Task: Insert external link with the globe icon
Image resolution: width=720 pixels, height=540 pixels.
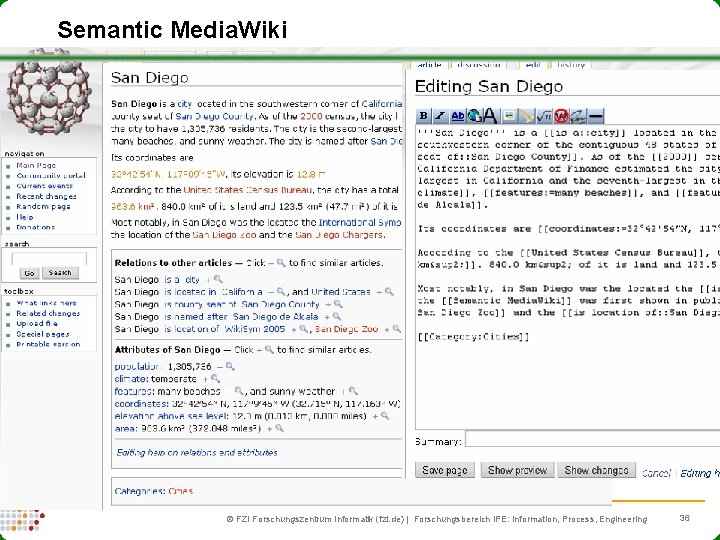Action: (x=474, y=116)
